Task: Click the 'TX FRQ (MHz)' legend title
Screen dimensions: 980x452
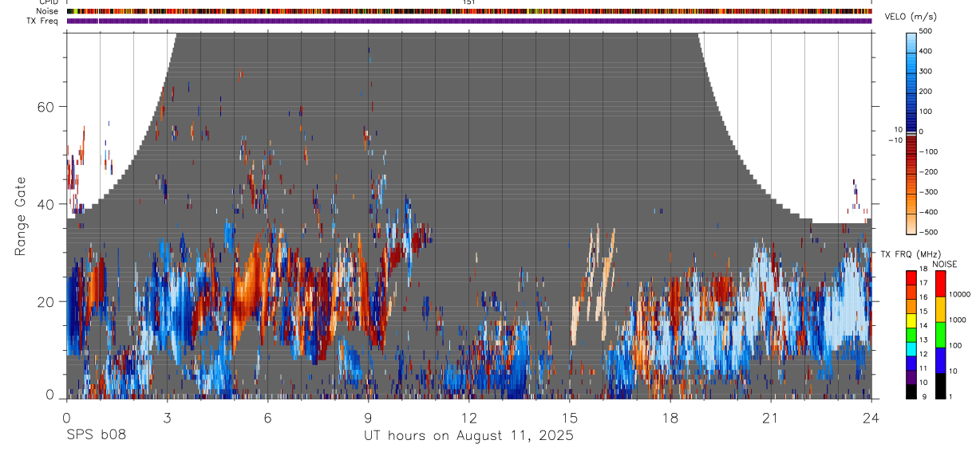Action: [911, 254]
